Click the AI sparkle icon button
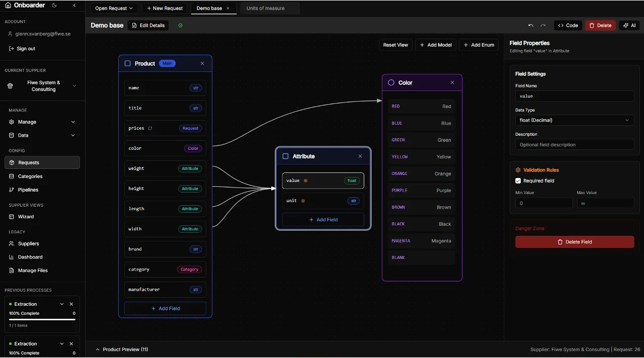Image resolution: width=644 pixels, height=358 pixels. tap(629, 25)
